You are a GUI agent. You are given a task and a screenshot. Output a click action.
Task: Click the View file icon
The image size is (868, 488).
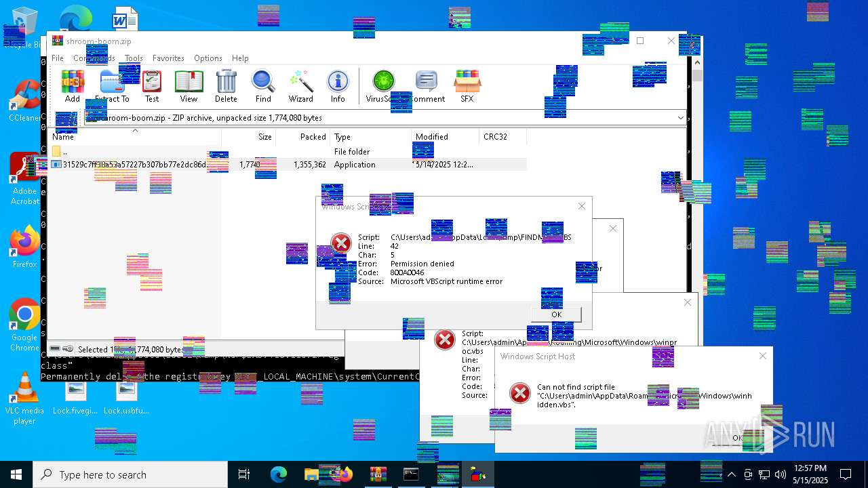[189, 86]
